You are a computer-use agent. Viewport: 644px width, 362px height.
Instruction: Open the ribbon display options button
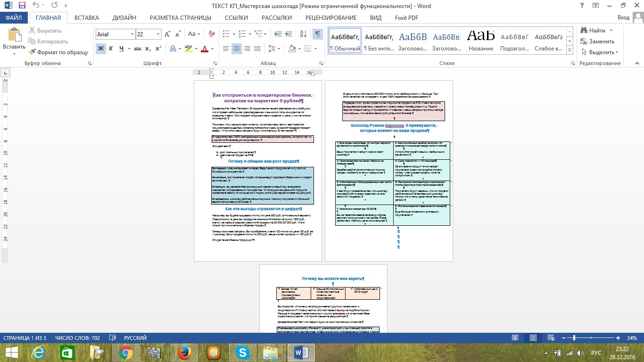pos(596,6)
